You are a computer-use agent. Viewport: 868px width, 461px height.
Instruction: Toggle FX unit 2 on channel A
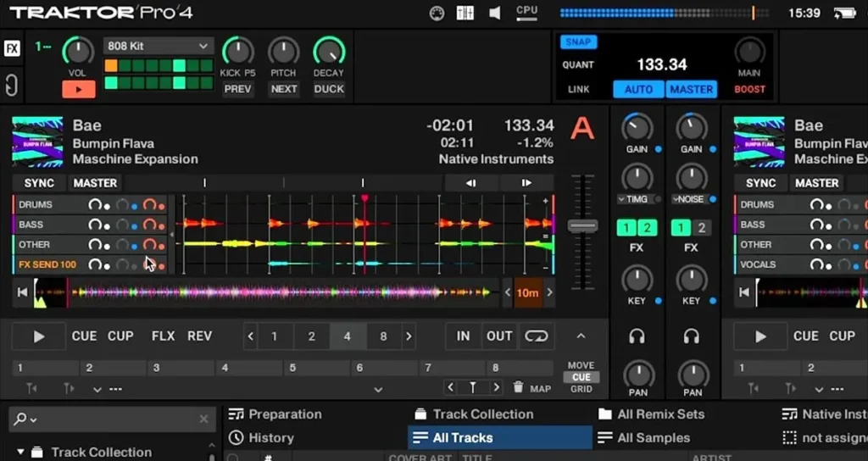point(648,227)
